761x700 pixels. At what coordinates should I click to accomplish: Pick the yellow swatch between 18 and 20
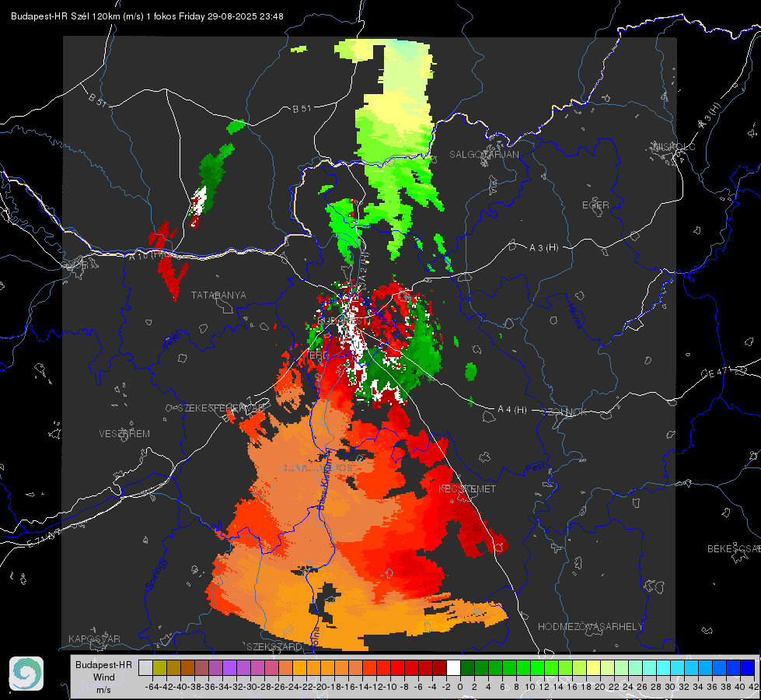coord(594,668)
